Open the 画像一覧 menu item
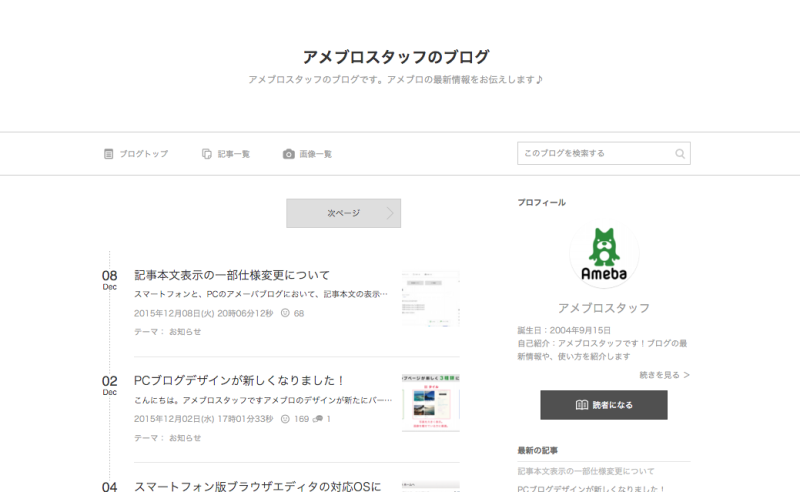 (308, 154)
